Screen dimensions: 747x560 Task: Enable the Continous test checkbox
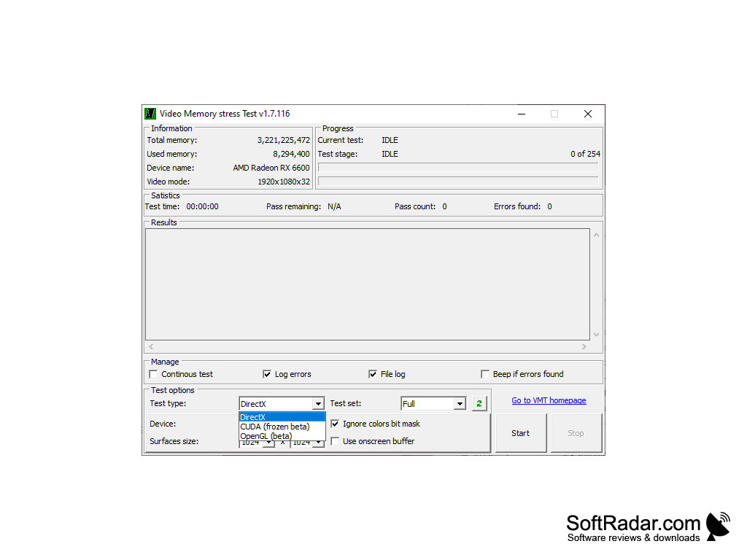(153, 373)
